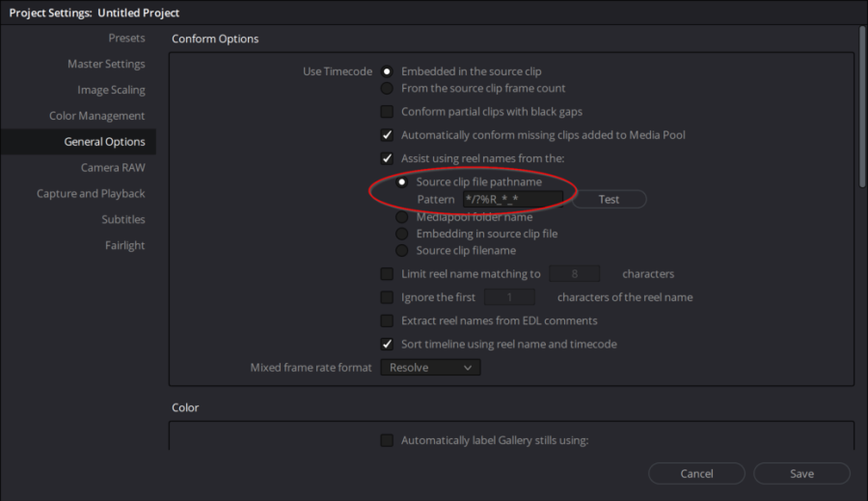Click the vertical scrollbar on the right

pyautogui.click(x=861, y=106)
